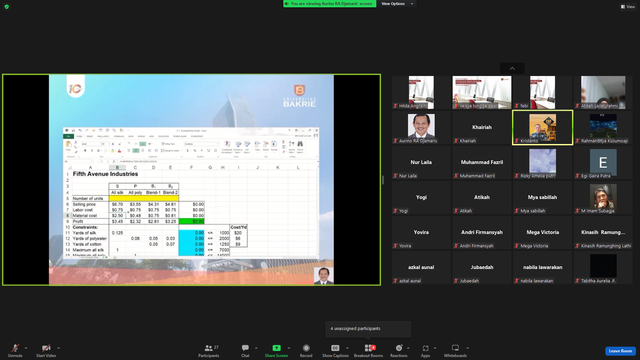640x360 pixels.
Task: Open the Chat panel
Action: coord(245,350)
